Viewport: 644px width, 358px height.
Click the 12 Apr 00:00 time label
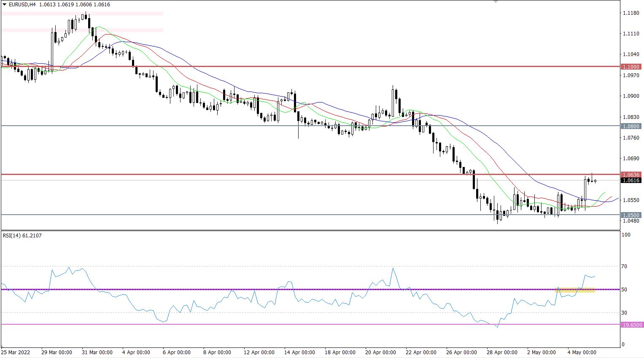(259, 353)
